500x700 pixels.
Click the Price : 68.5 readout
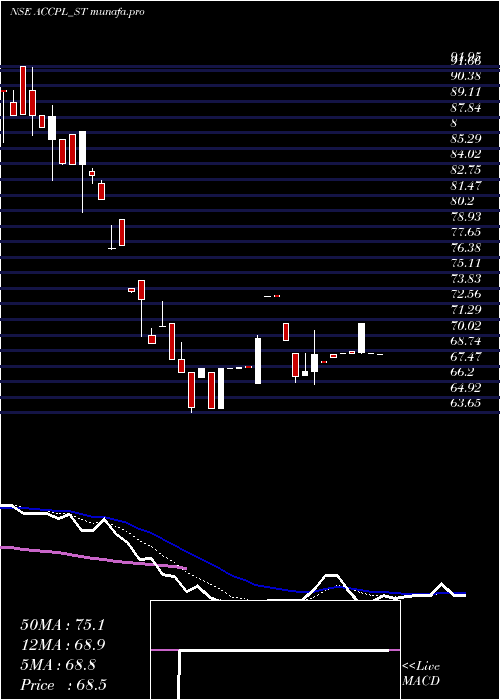63,685
